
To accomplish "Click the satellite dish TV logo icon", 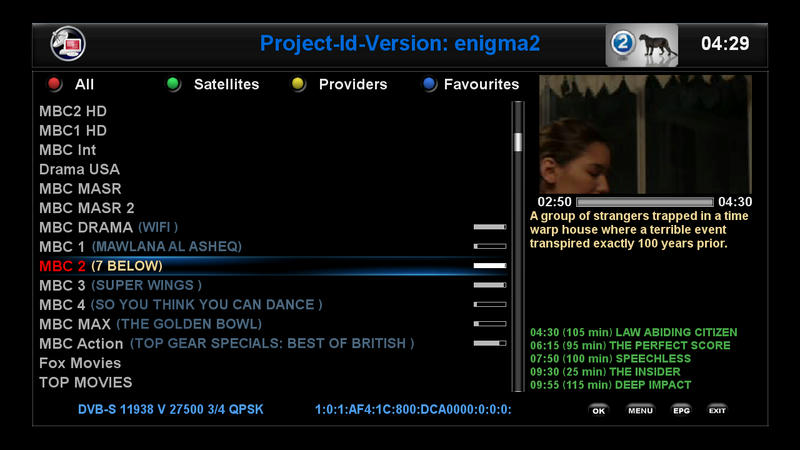I will click(x=68, y=44).
